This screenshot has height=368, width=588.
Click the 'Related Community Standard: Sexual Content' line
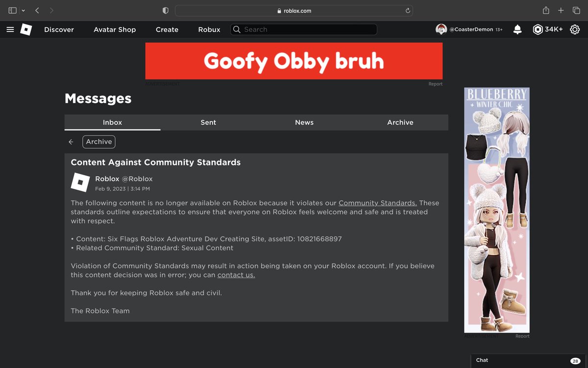coord(152,248)
